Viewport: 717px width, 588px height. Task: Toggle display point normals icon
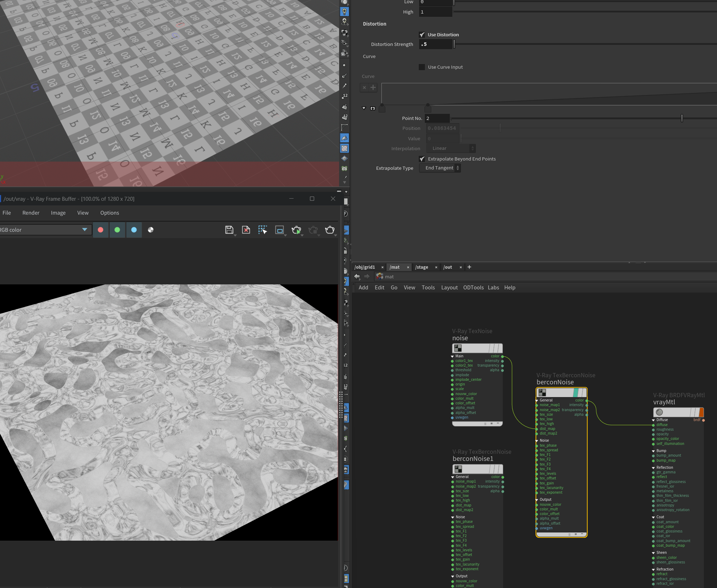click(x=344, y=76)
